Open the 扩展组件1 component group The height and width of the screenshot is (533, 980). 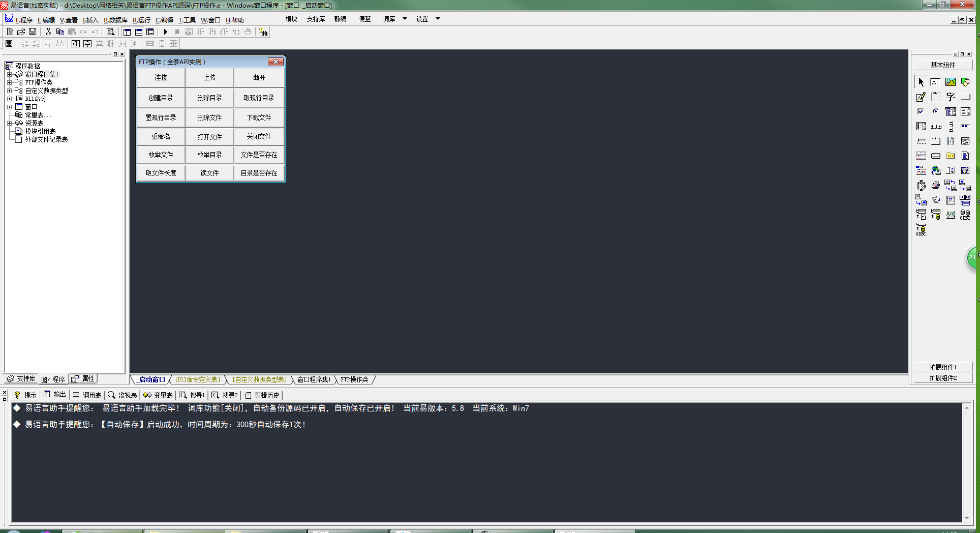pos(943,367)
